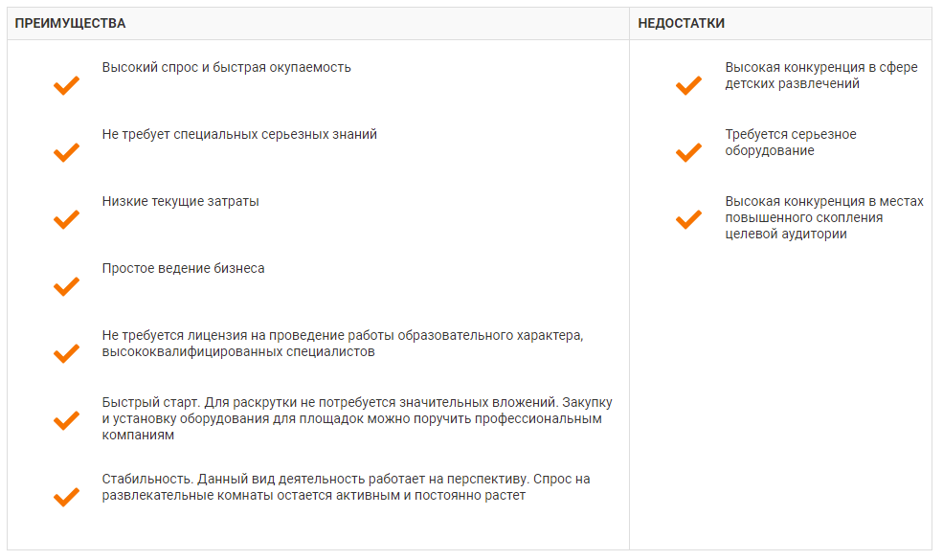The width and height of the screenshot is (943, 560).
Task: Click the text 'Высокий спрос и быстрая окупаемость'
Action: 227,68
